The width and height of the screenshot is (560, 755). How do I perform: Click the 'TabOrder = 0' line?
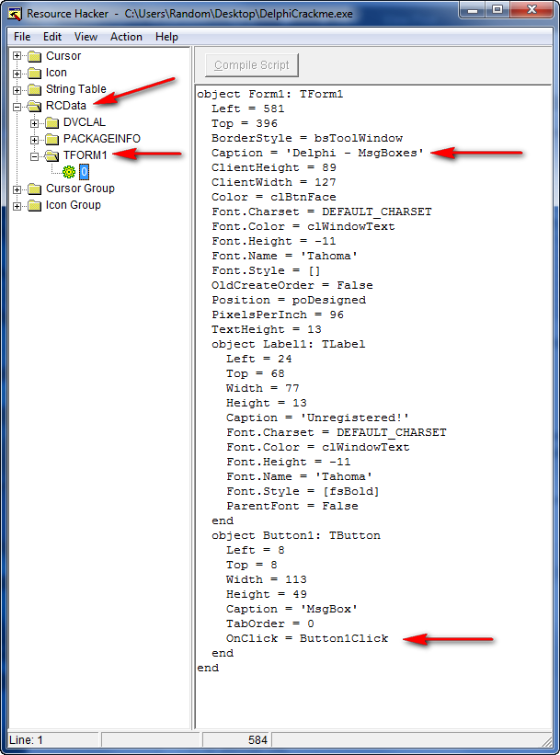click(x=270, y=624)
